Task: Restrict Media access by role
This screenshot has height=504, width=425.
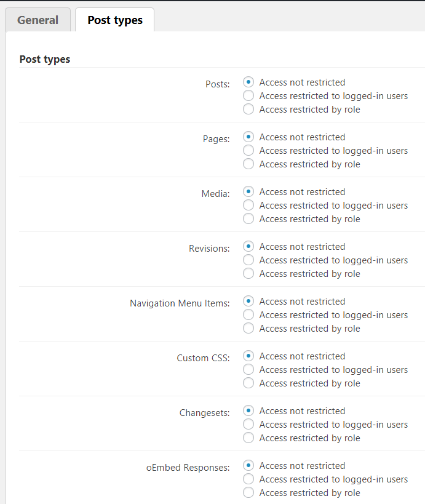Action: pos(248,218)
